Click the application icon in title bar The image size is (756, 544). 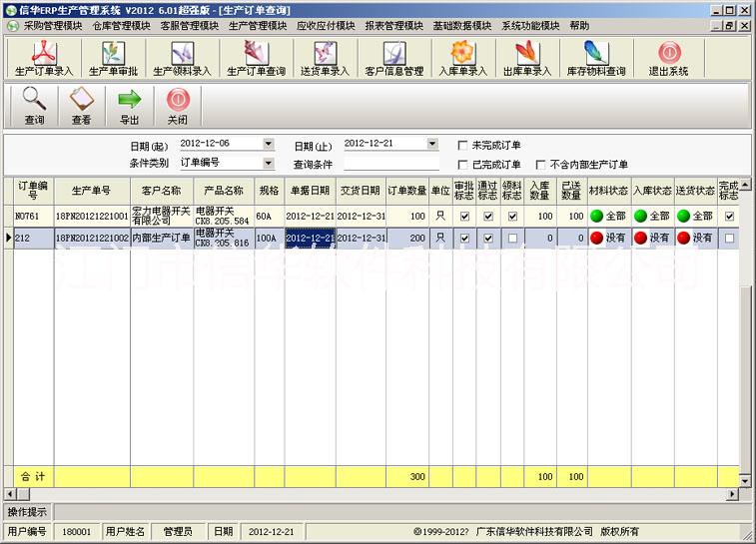pyautogui.click(x=11, y=10)
